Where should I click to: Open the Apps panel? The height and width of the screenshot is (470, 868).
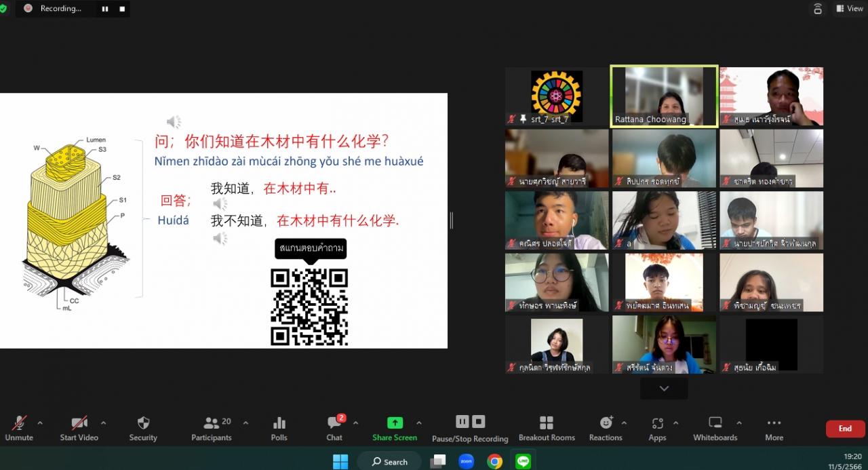657,429
